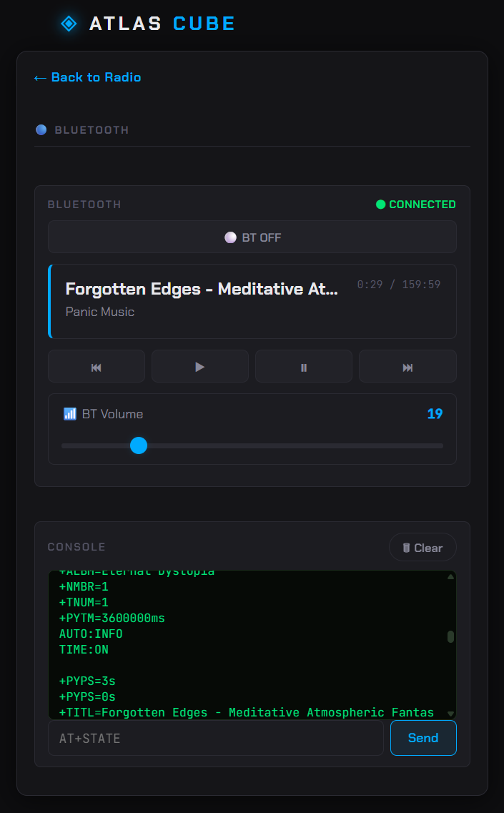Click the console scrollbar down arrow
This screenshot has width=504, height=813.
(450, 714)
